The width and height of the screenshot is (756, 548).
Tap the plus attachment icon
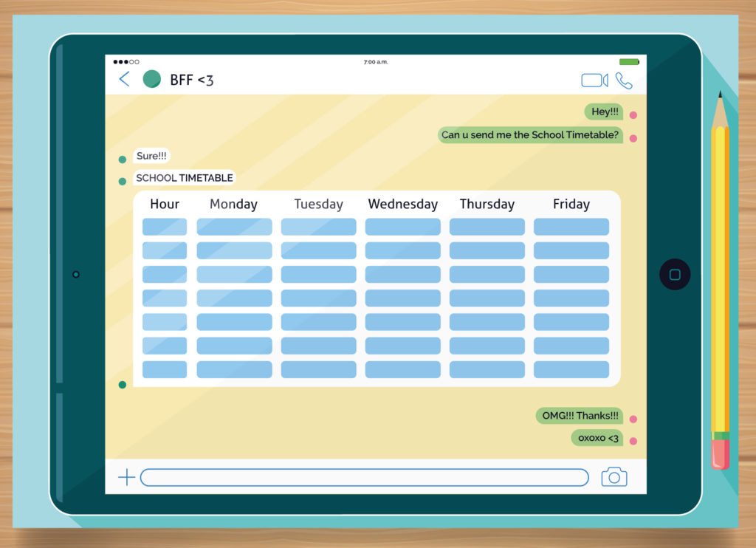pyautogui.click(x=126, y=477)
